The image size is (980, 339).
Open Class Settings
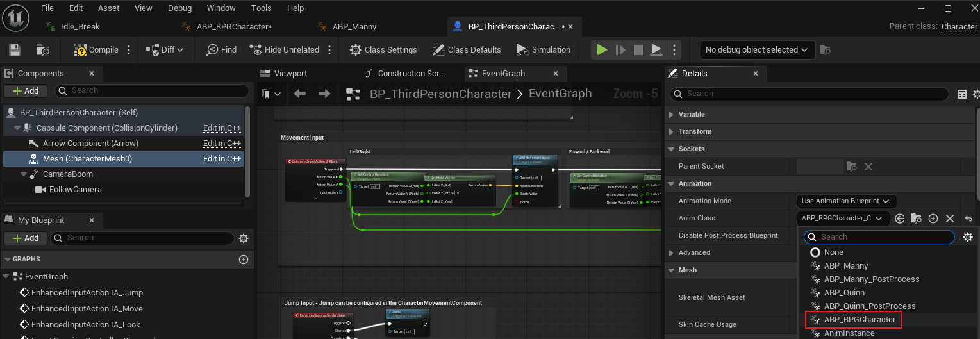click(383, 50)
